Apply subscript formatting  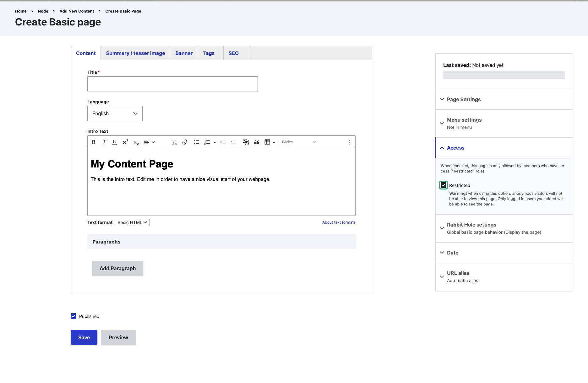(136, 142)
